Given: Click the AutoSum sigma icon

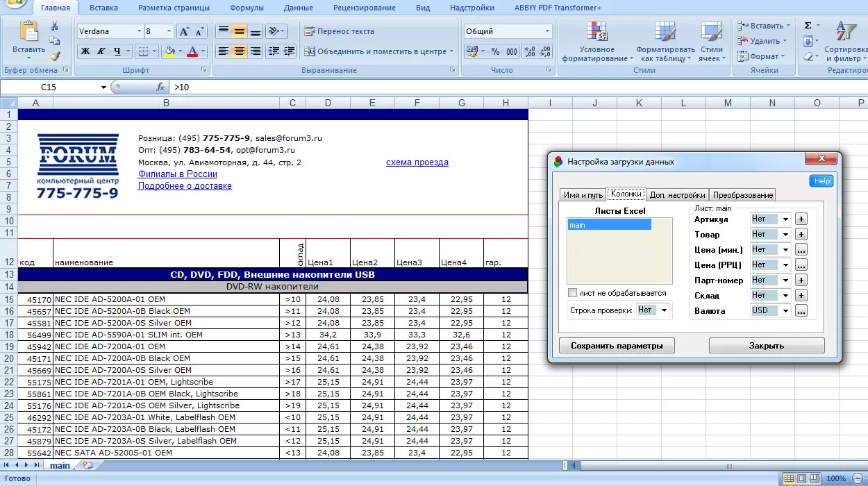Looking at the screenshot, I should 808,26.
